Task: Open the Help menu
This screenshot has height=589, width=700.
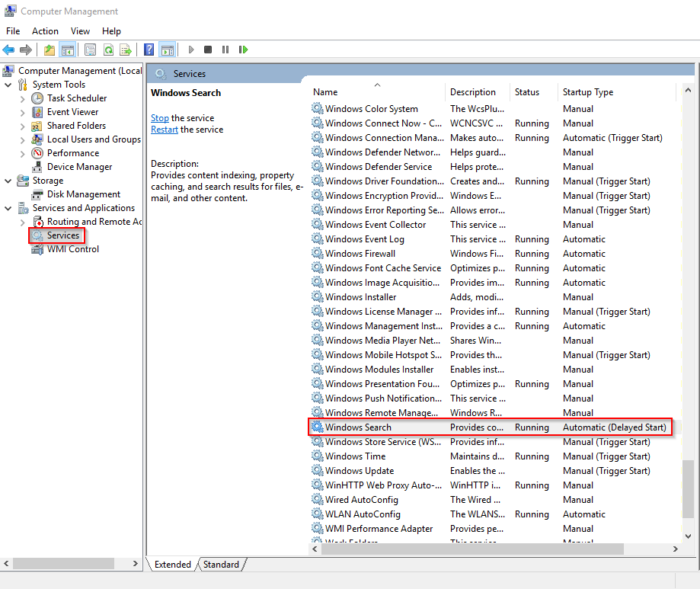Action: point(111,30)
